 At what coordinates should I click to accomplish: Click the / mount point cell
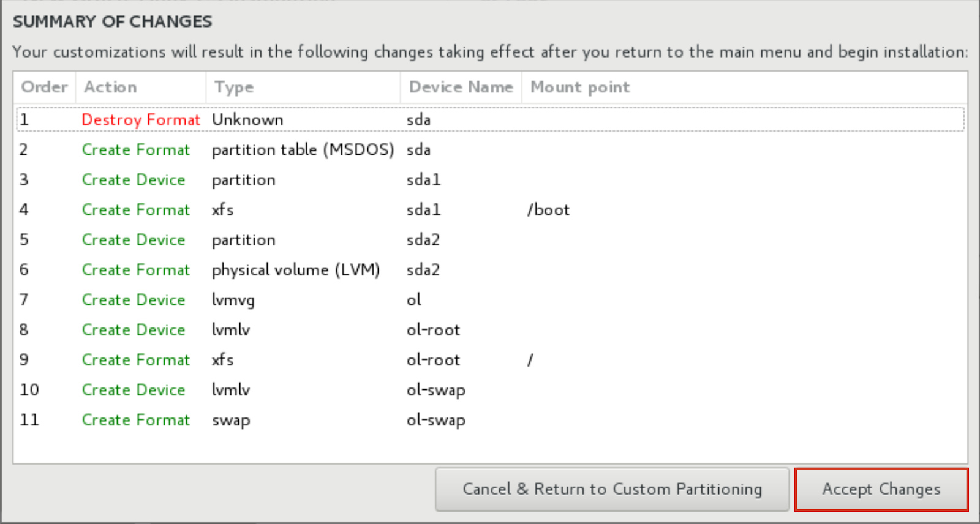(x=530, y=360)
